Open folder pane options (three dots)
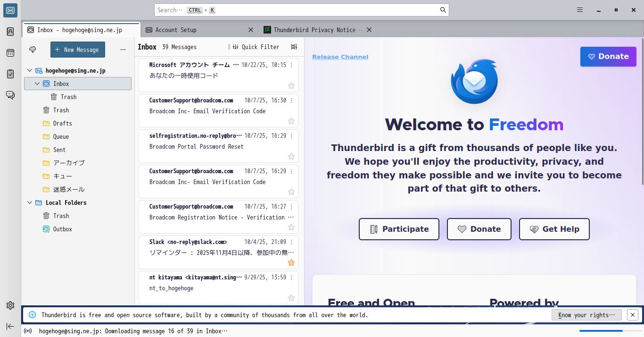Screen dimensions: 644x337 123,50
